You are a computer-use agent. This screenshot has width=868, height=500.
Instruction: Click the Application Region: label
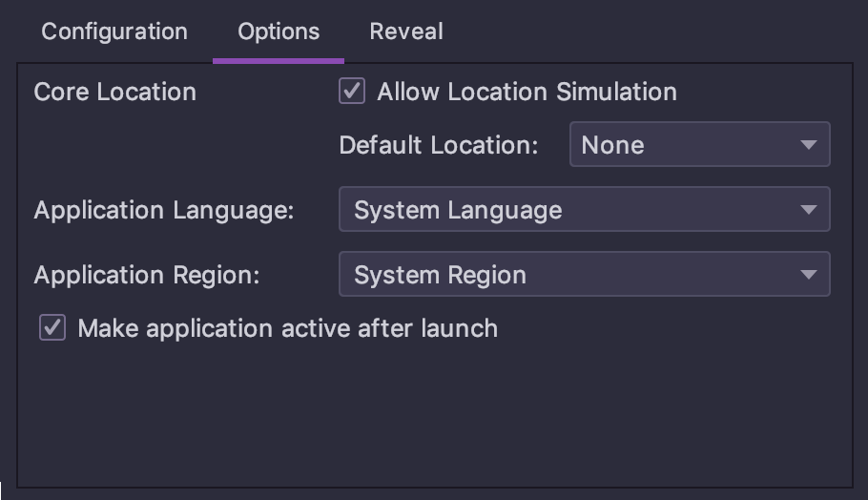click(x=147, y=275)
